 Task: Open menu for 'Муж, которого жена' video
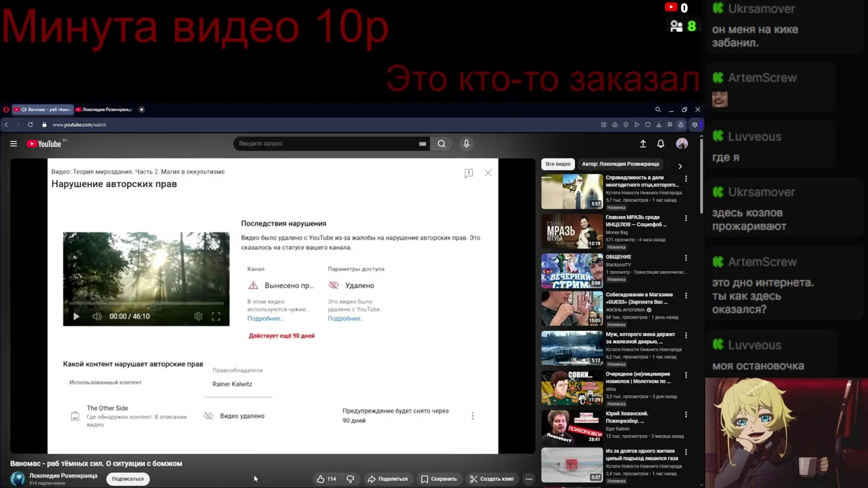click(x=686, y=335)
